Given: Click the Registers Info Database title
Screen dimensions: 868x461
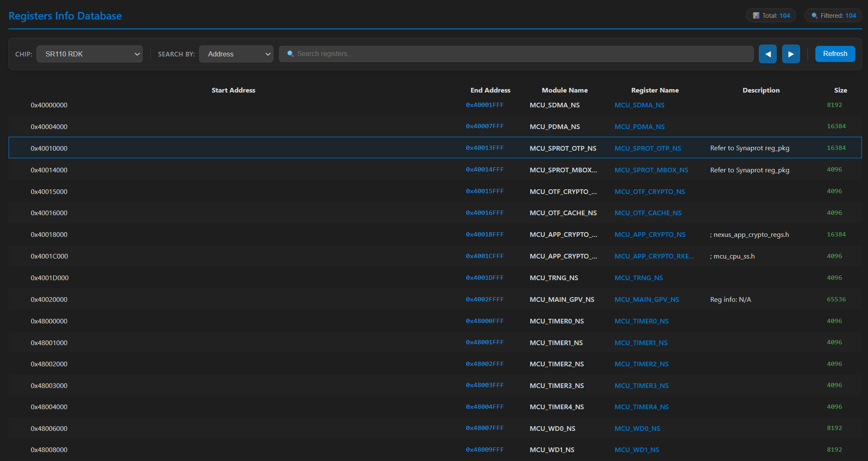Looking at the screenshot, I should [65, 15].
